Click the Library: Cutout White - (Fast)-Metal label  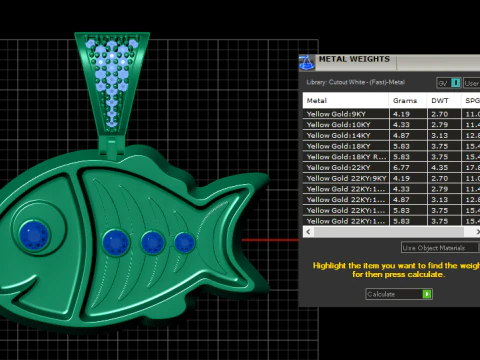(355, 82)
